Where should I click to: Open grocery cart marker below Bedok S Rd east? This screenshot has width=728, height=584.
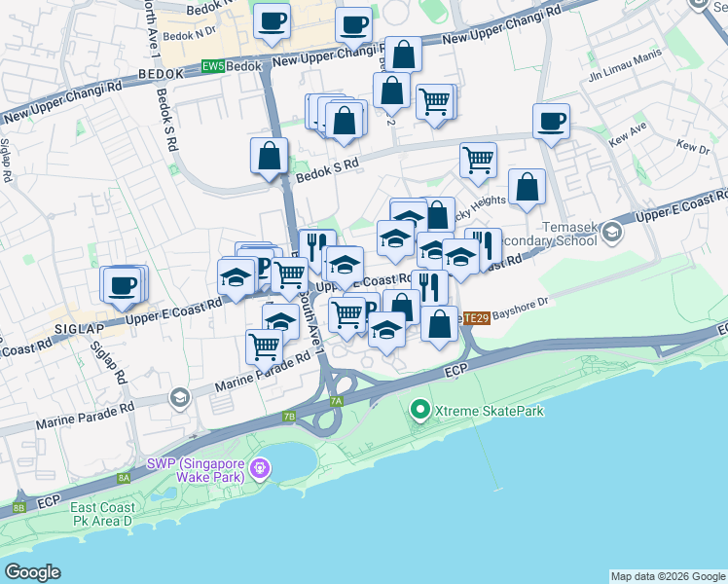478,162
